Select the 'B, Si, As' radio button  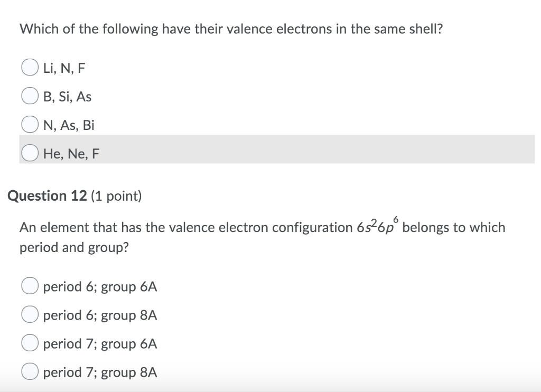pyautogui.click(x=30, y=96)
